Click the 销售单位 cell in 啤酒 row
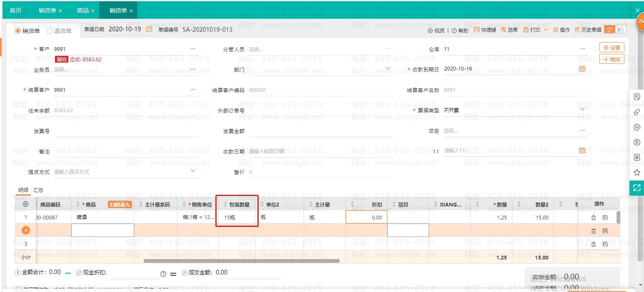 tap(198, 217)
